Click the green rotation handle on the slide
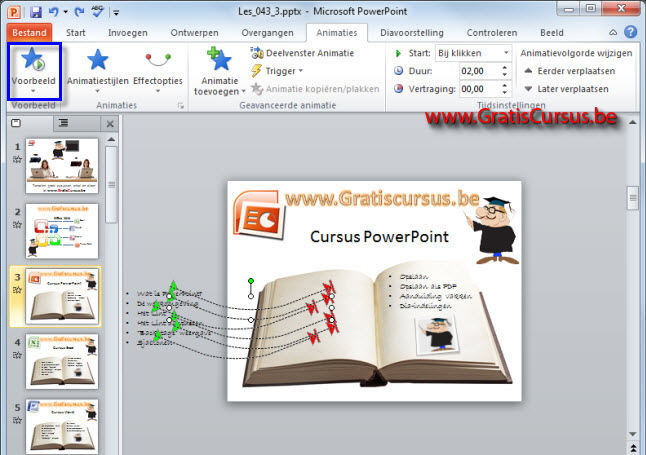The width and height of the screenshot is (646, 455). point(251,281)
